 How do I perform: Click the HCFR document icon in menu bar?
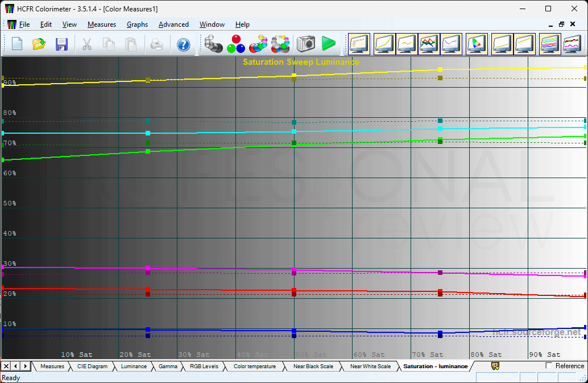11,24
